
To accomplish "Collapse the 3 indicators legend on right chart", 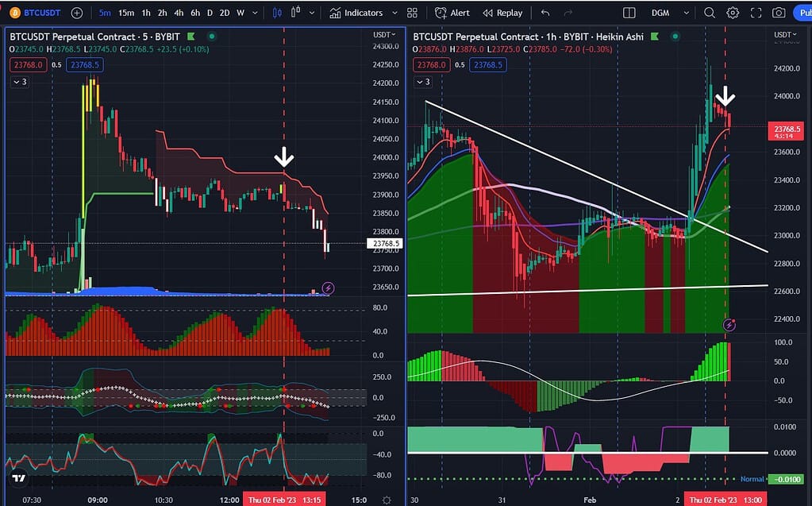I will 423,82.
